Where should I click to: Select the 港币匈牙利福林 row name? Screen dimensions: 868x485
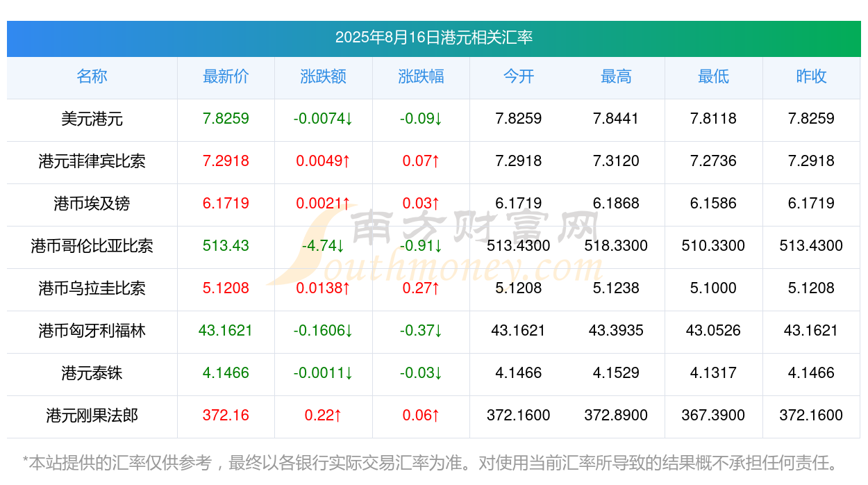pyautogui.click(x=92, y=331)
